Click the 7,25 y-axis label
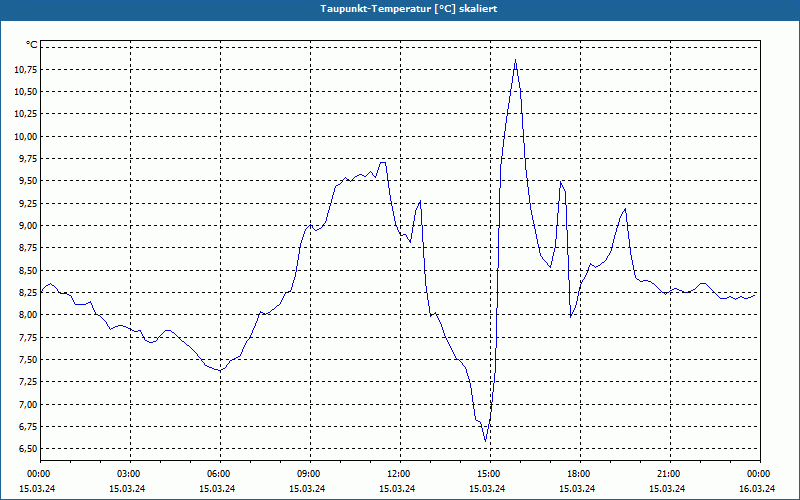 coord(27,382)
